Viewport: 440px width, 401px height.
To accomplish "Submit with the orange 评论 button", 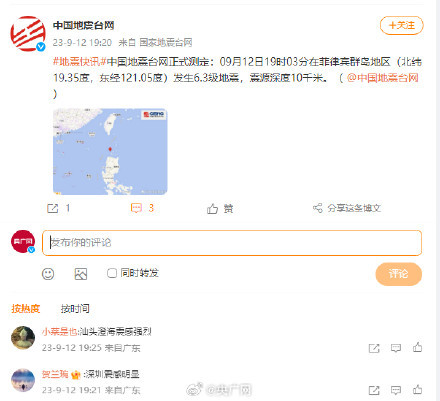I will coord(399,274).
